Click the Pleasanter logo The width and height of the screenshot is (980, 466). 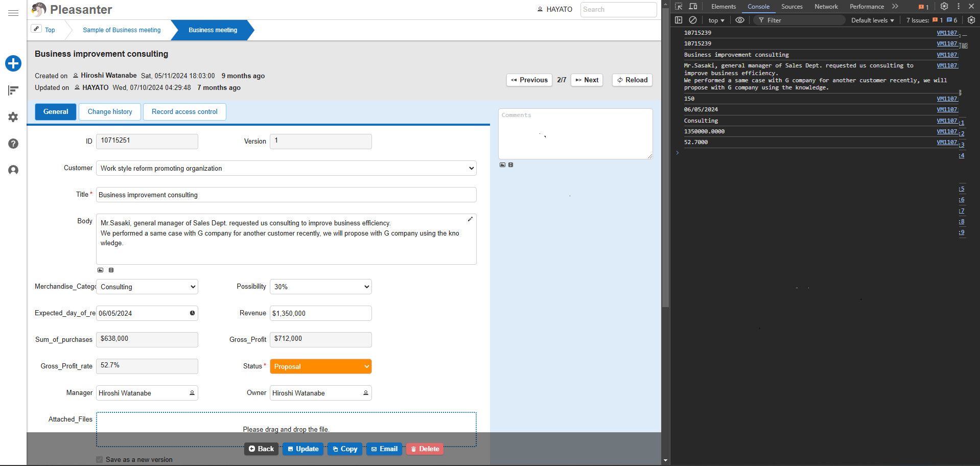pyautogui.click(x=72, y=10)
